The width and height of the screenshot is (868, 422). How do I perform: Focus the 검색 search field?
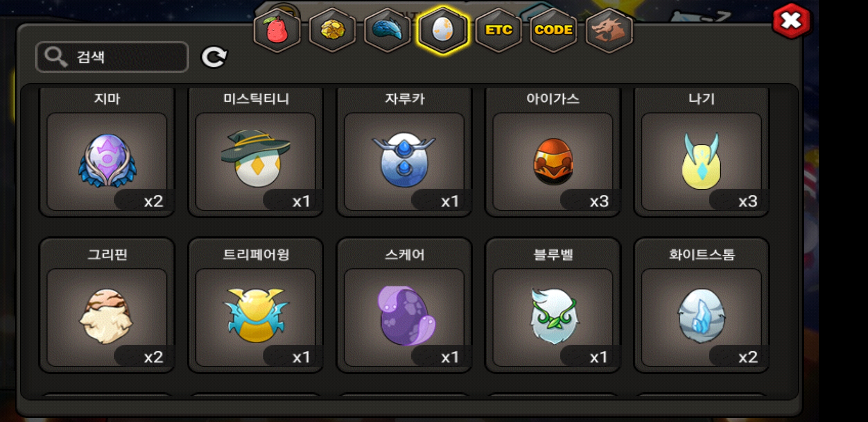(112, 57)
